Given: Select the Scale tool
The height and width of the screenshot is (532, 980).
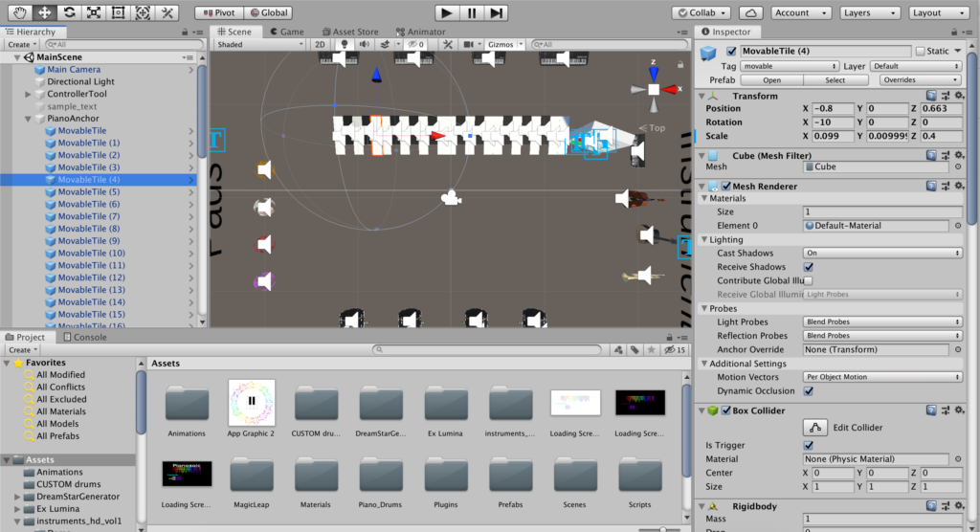Looking at the screenshot, I should click(x=93, y=12).
